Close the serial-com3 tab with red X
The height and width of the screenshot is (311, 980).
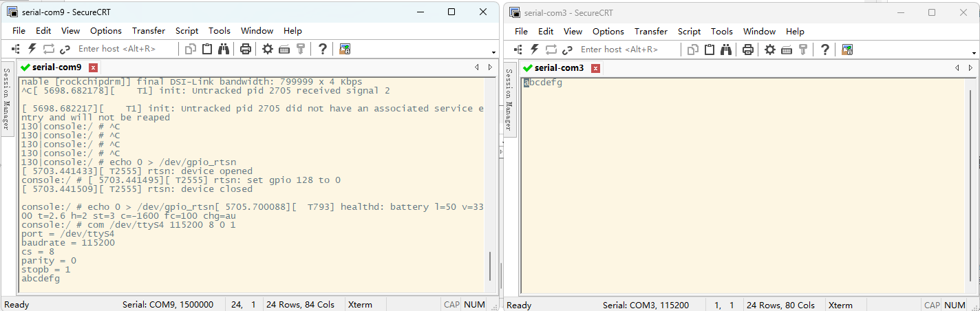click(596, 67)
